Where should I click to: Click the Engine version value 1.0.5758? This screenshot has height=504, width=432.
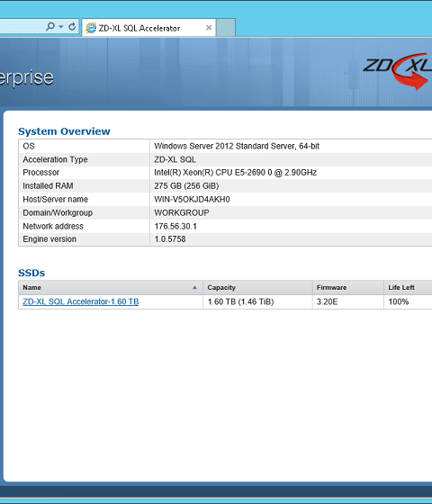pyautogui.click(x=170, y=239)
